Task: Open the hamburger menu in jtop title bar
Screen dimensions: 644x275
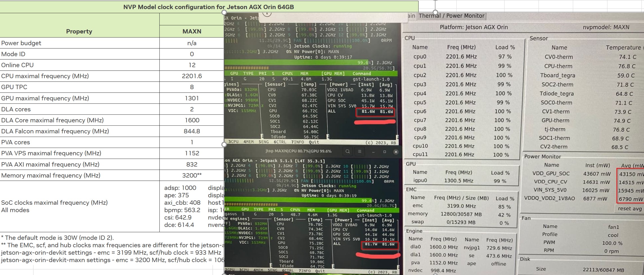Action: pyautogui.click(x=359, y=152)
